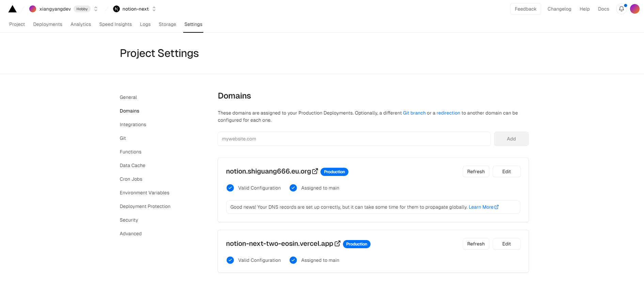
Task: Click the notion-next project icon
Action: (116, 9)
